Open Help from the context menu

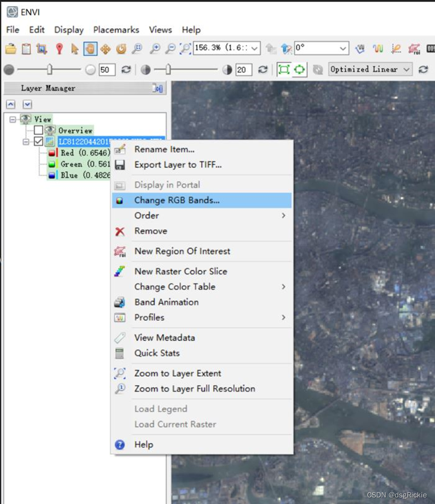pos(202,445)
